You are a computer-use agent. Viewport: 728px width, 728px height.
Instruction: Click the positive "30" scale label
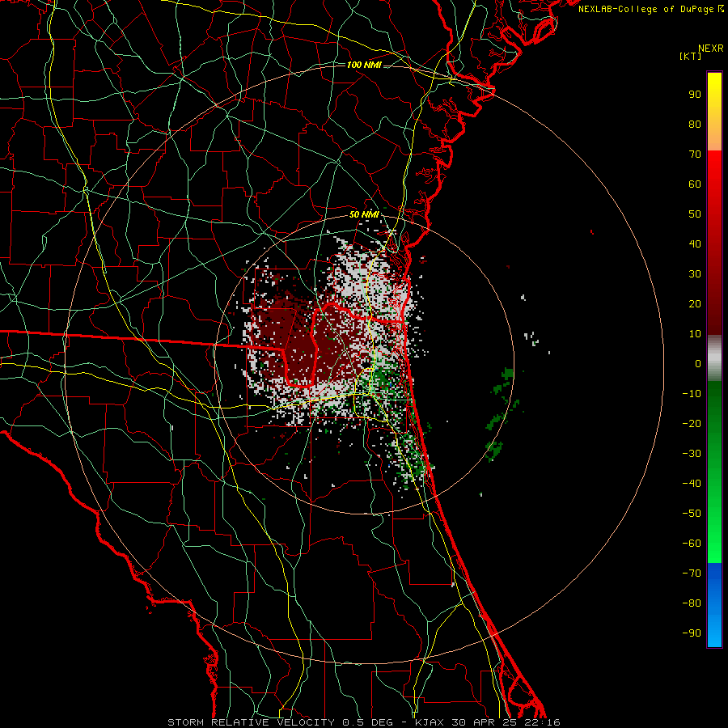(695, 274)
